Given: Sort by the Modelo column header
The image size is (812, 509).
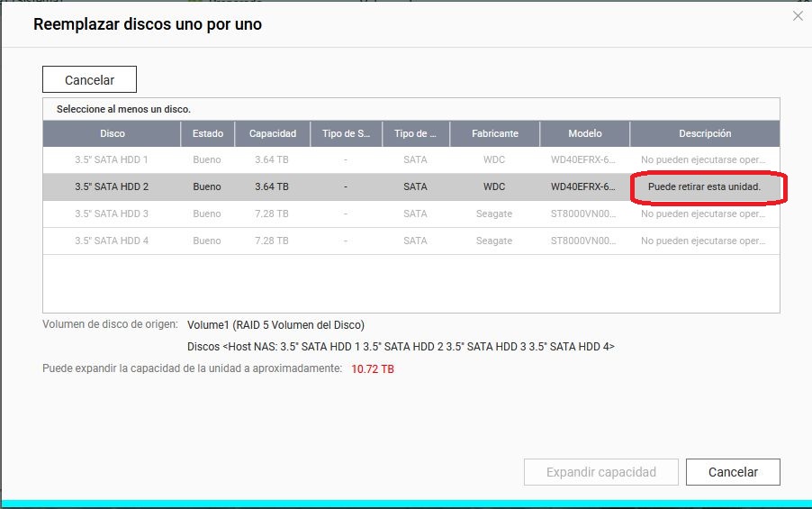Looking at the screenshot, I should pyautogui.click(x=585, y=133).
